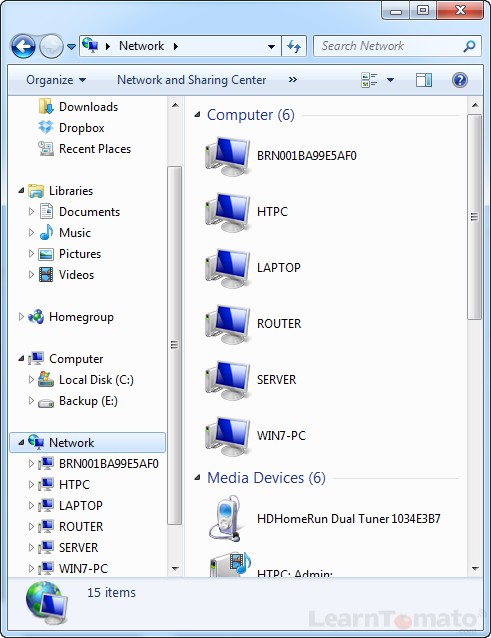Click the Network globe icon in details pane
The image size is (491, 638).
(47, 603)
